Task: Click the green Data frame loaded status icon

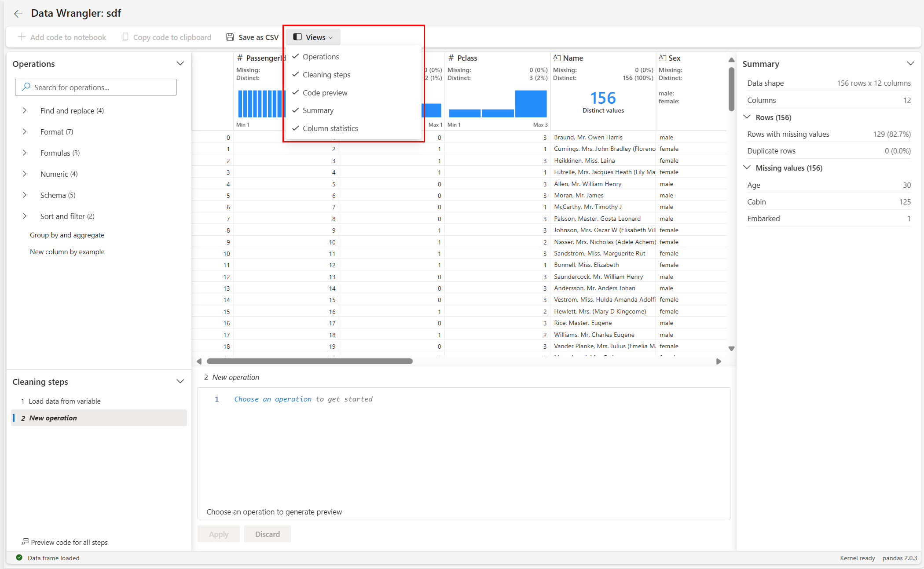Action: pos(19,558)
